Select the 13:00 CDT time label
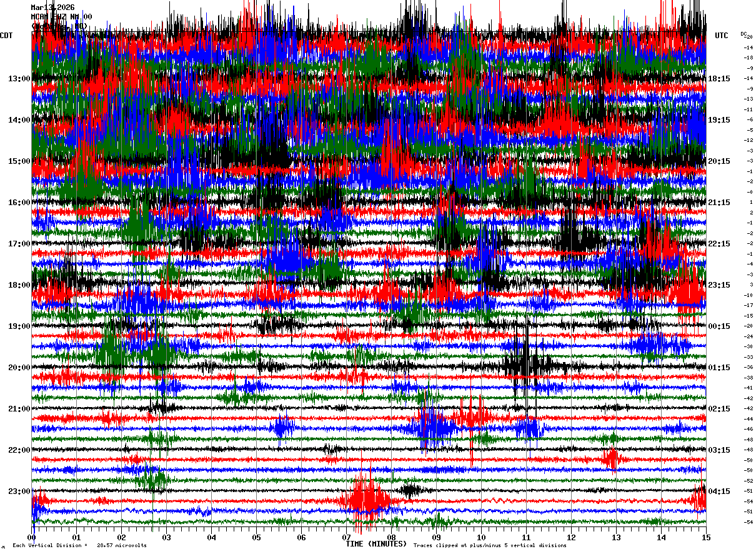Screen dimensions: 756x554 point(19,79)
